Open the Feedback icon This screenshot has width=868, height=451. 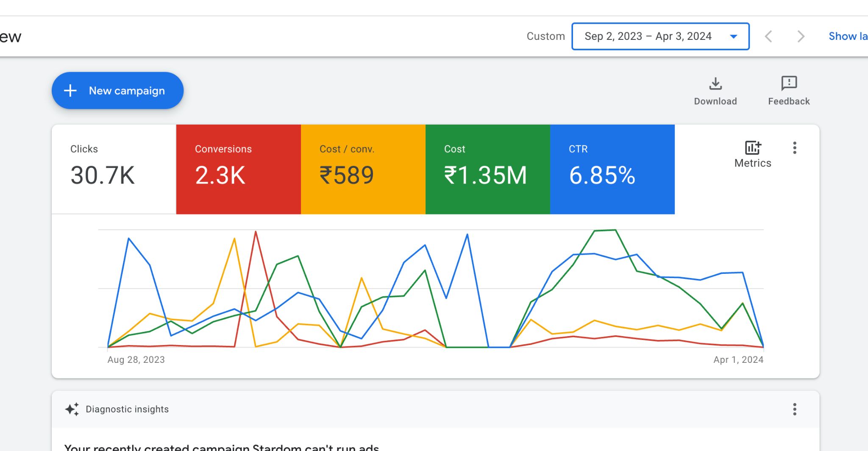click(x=789, y=84)
